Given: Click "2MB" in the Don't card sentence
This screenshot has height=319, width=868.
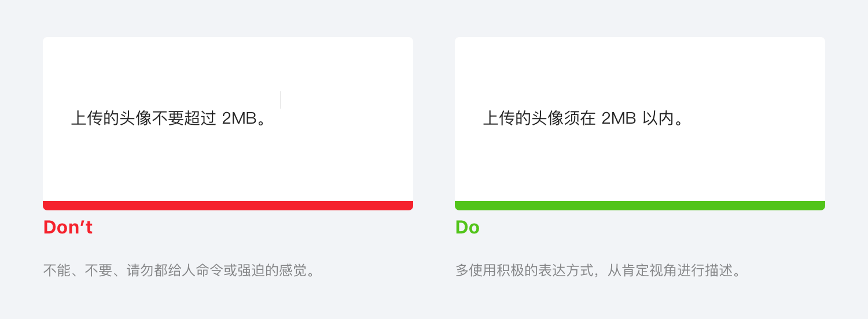Looking at the screenshot, I should [x=239, y=118].
